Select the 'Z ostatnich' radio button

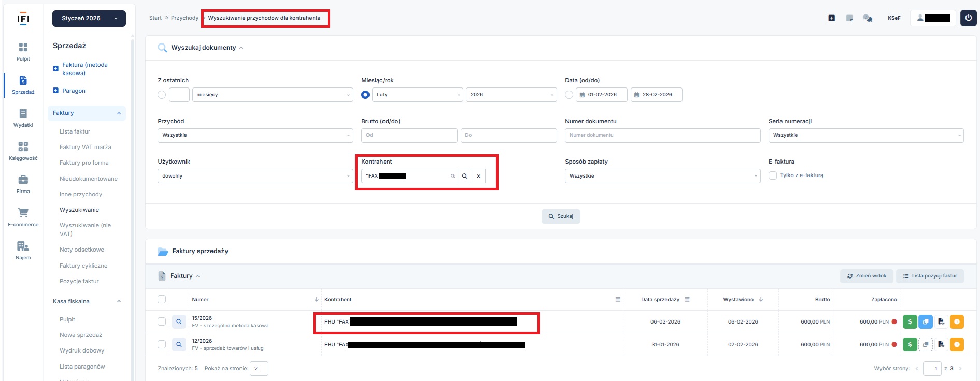[162, 95]
